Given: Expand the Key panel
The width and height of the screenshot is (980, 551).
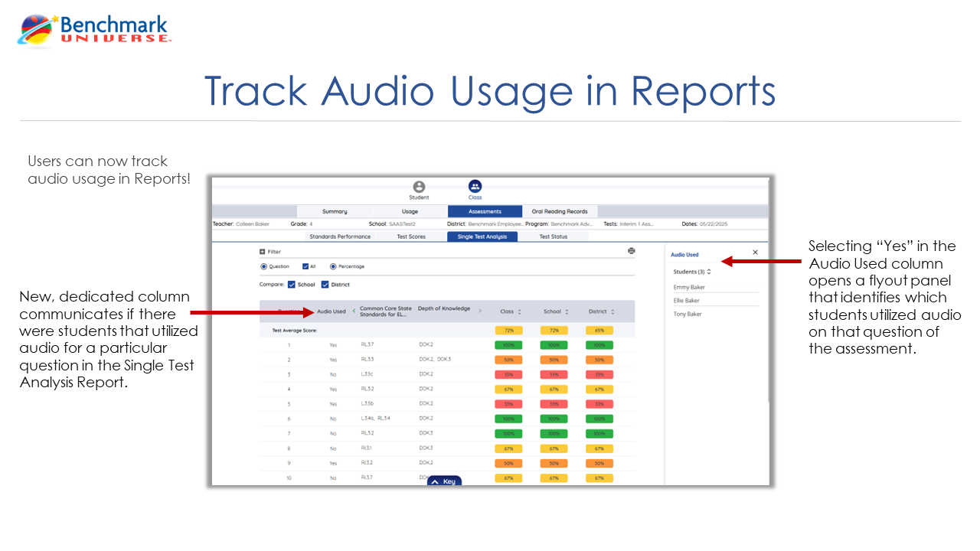Looking at the screenshot, I should coord(444,481).
